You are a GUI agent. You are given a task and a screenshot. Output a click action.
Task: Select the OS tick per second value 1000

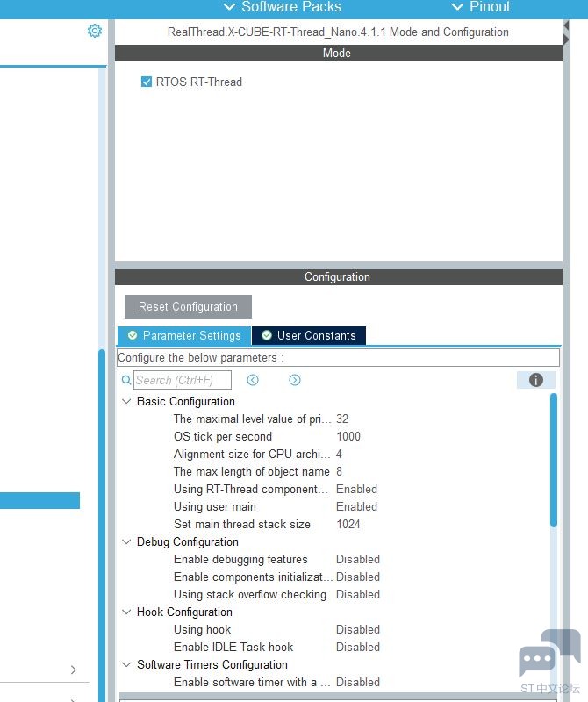tap(348, 436)
